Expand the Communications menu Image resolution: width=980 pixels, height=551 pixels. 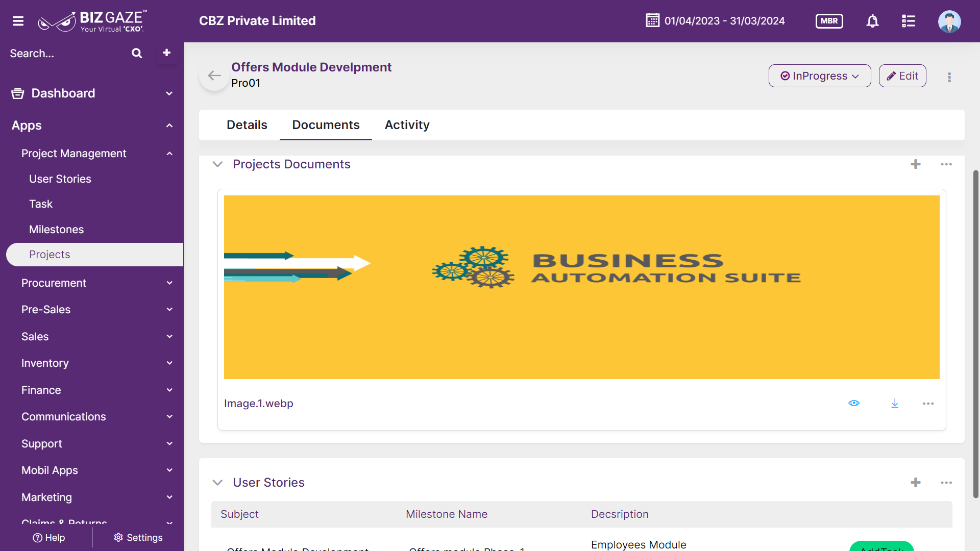(x=169, y=416)
